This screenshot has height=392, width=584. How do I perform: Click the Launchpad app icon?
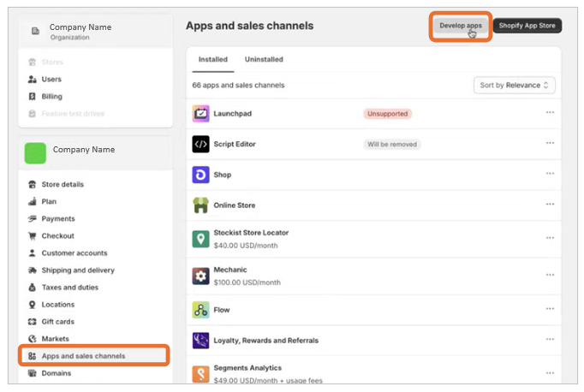200,114
